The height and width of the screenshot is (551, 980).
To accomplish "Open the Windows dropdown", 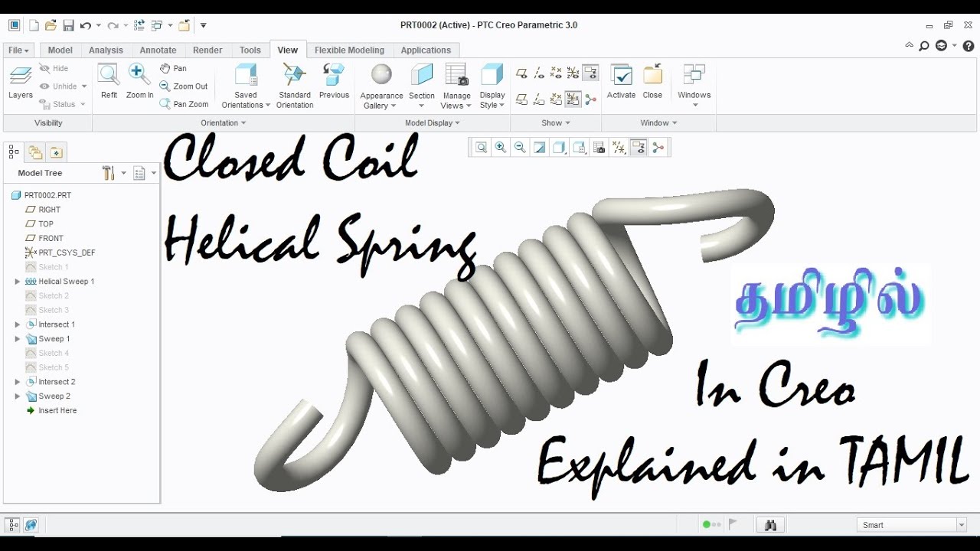I will [694, 86].
